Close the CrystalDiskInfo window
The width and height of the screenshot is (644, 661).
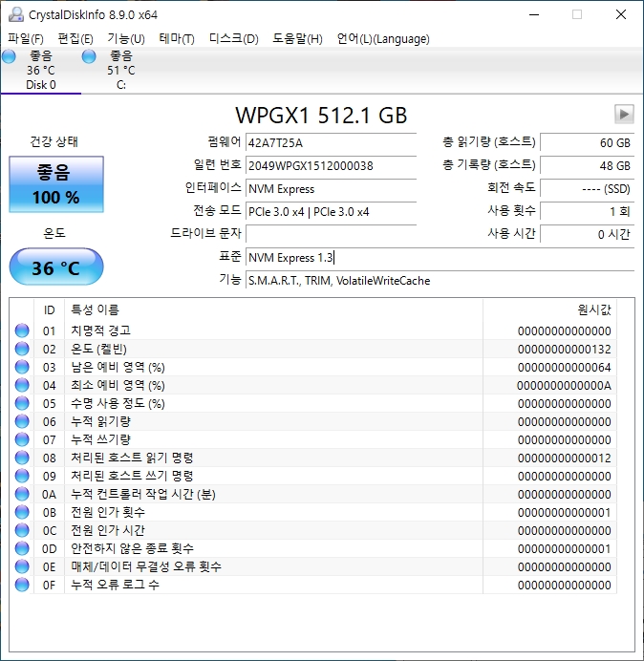pos(621,14)
